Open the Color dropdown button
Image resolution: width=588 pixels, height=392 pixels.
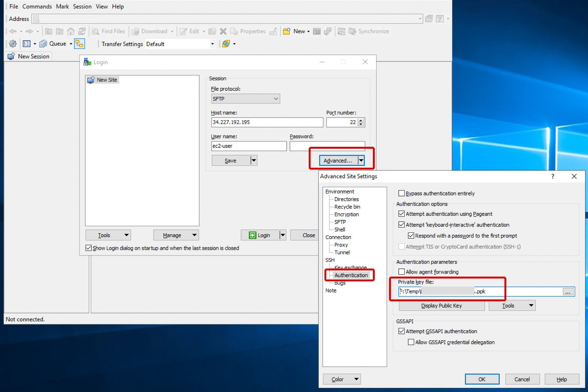pos(342,379)
